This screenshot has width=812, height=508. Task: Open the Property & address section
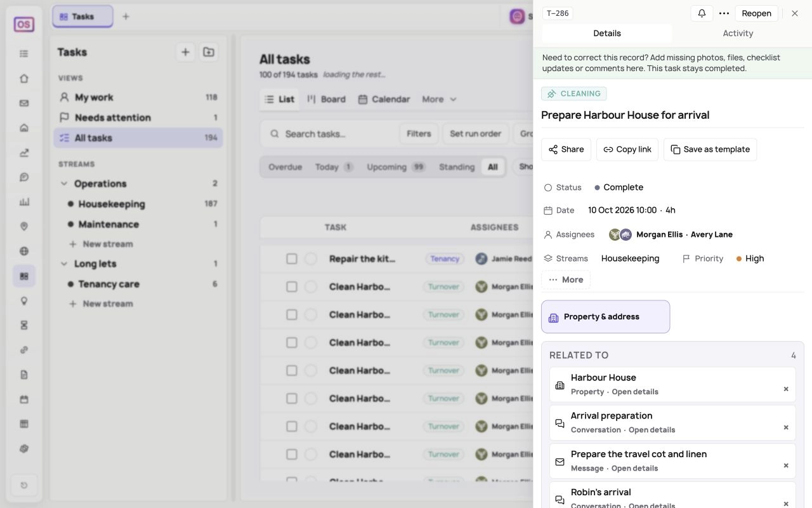click(x=605, y=317)
